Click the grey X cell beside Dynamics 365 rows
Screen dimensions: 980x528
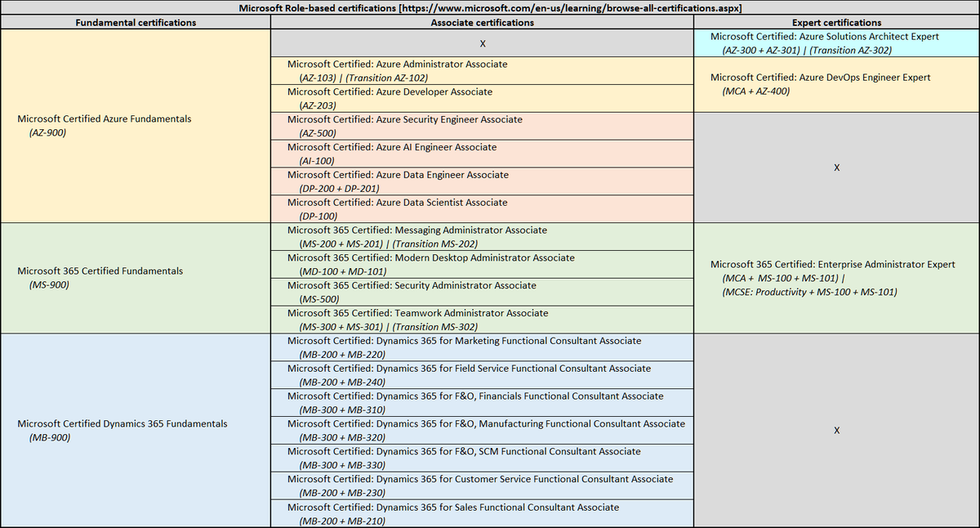[x=836, y=430]
